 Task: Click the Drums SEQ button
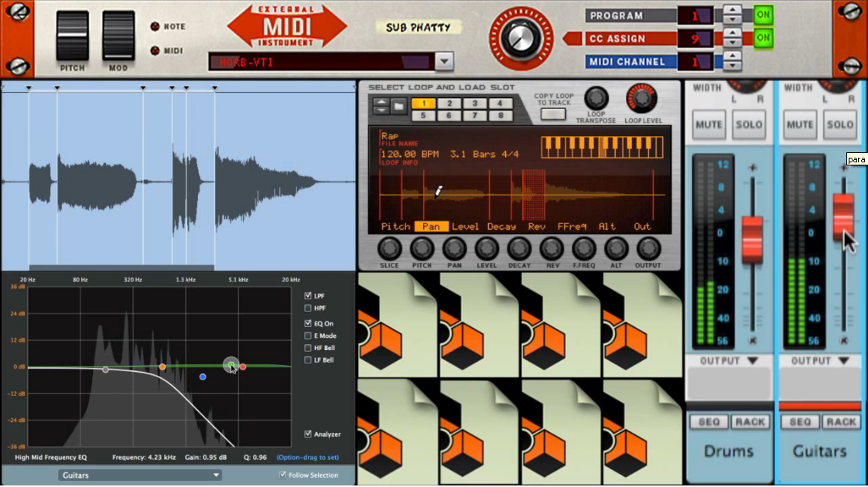709,422
